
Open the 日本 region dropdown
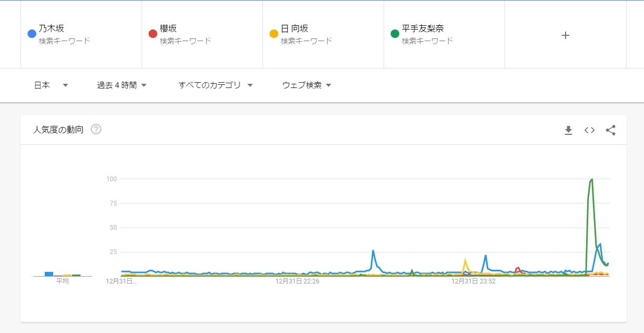(x=51, y=85)
